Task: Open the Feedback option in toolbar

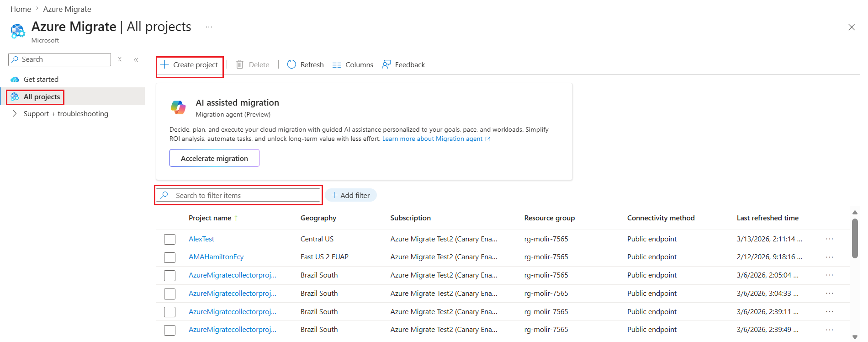Action: pyautogui.click(x=403, y=65)
